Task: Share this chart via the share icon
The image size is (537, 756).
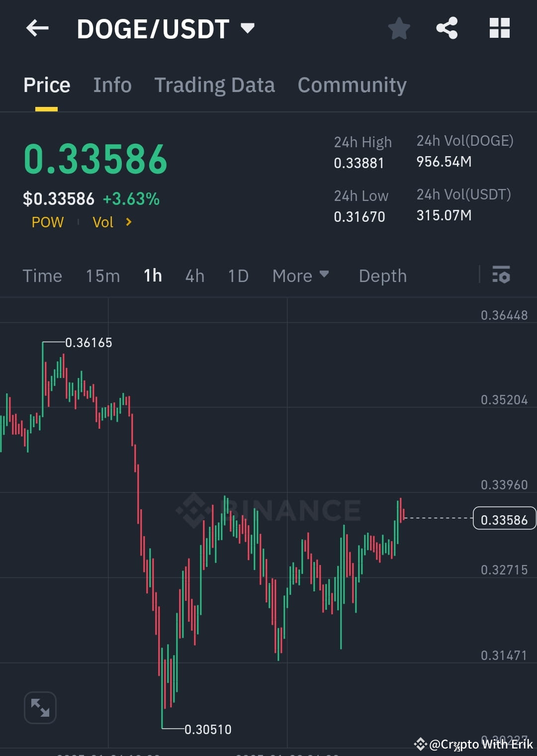Action: pyautogui.click(x=447, y=28)
